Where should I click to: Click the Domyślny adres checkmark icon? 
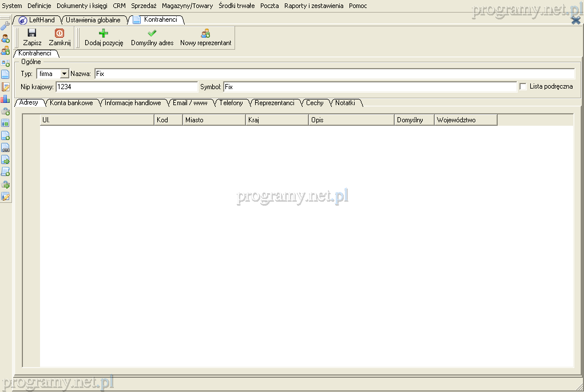(152, 33)
